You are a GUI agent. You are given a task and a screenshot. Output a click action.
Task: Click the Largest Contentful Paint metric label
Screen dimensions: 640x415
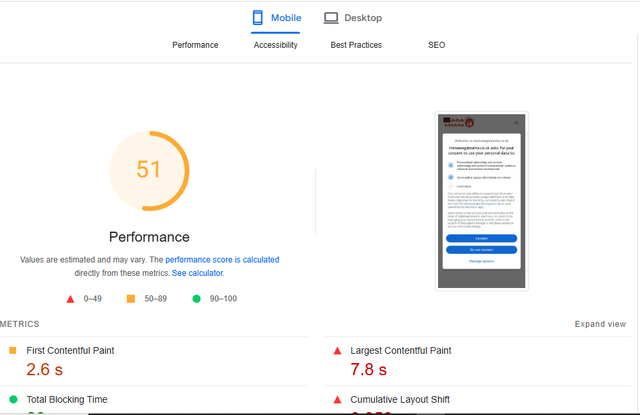coord(400,351)
